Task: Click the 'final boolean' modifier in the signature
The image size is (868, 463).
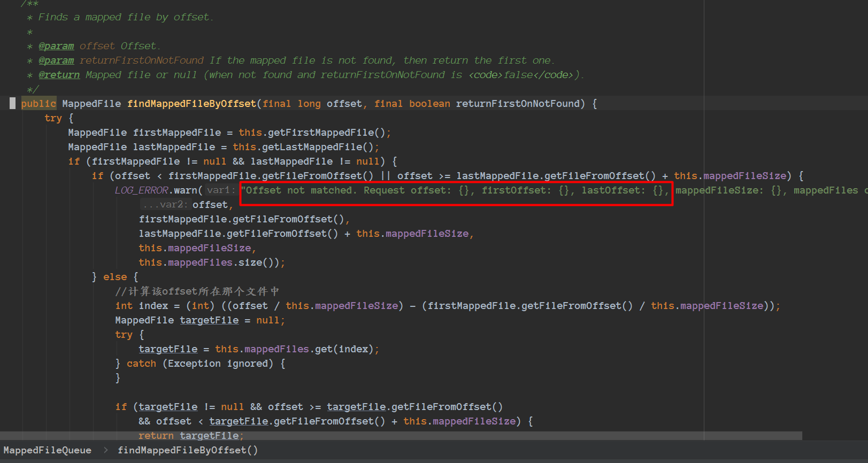Action: (412, 104)
